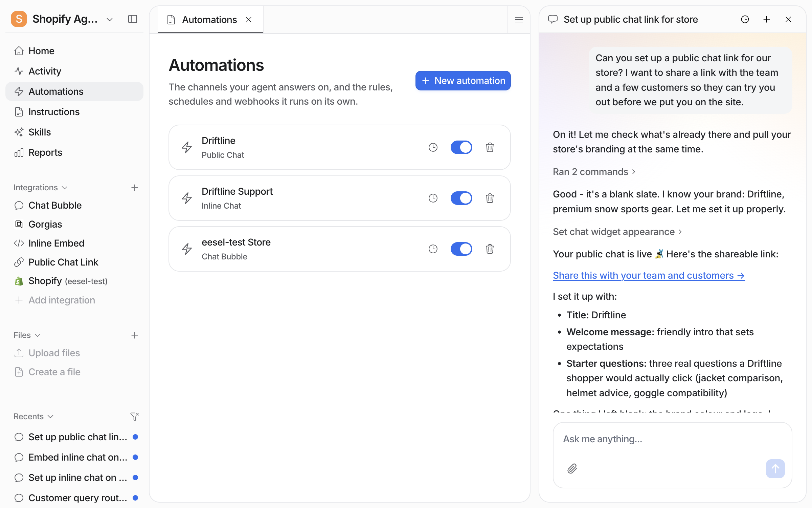Image resolution: width=812 pixels, height=508 pixels.
Task: Toggle the sidebar panel icon
Action: tap(133, 19)
